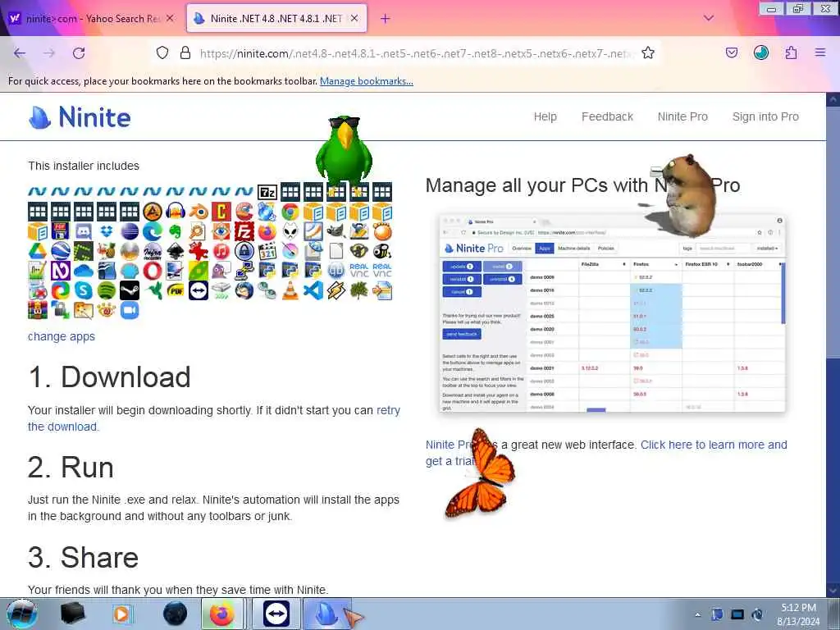Save page to Pocket
Image resolution: width=840 pixels, height=630 pixels.
(x=732, y=52)
